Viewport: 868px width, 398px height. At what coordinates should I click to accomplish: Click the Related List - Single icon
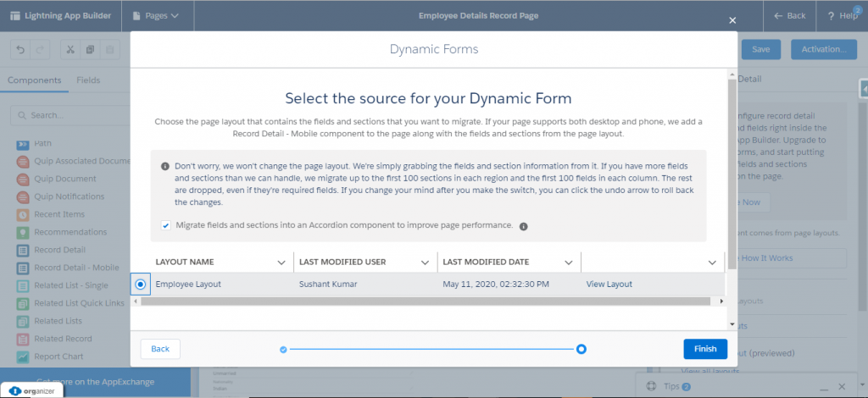(x=23, y=285)
